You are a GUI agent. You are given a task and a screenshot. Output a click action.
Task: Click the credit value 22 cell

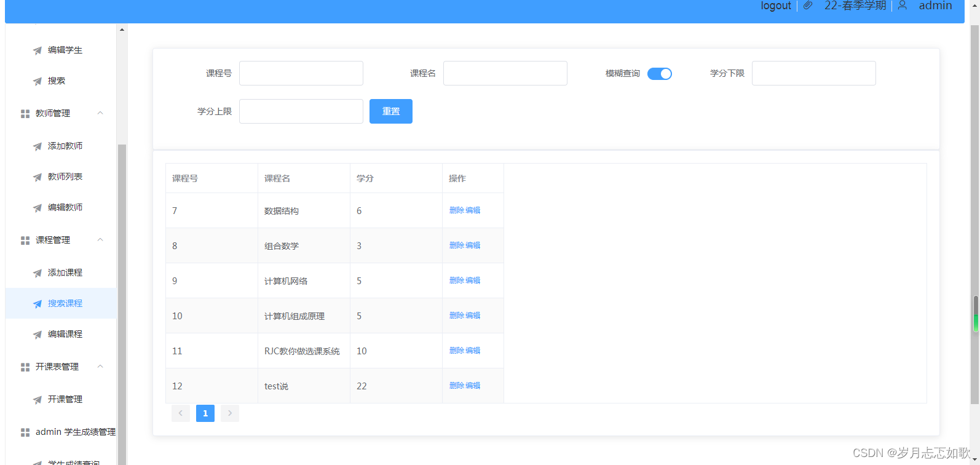coord(397,386)
